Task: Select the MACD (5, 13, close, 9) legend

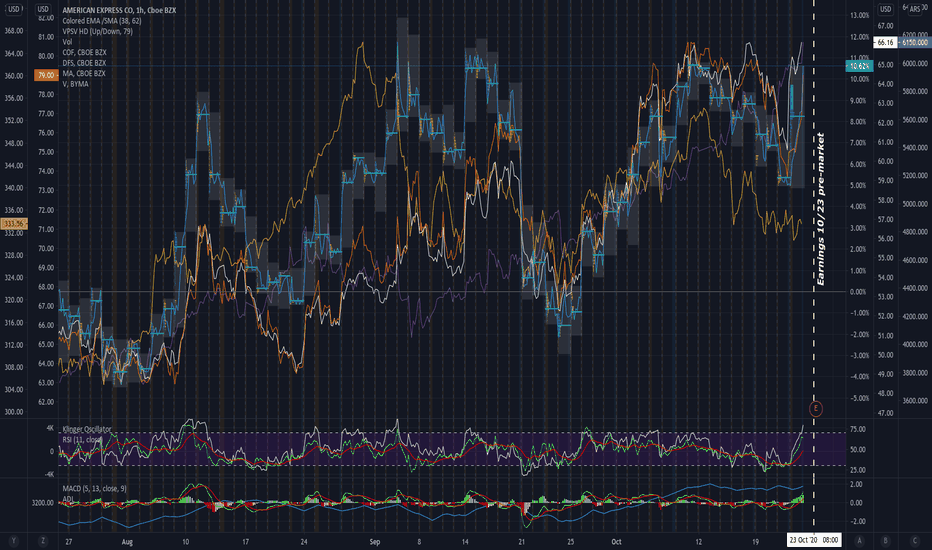Action: coord(95,489)
